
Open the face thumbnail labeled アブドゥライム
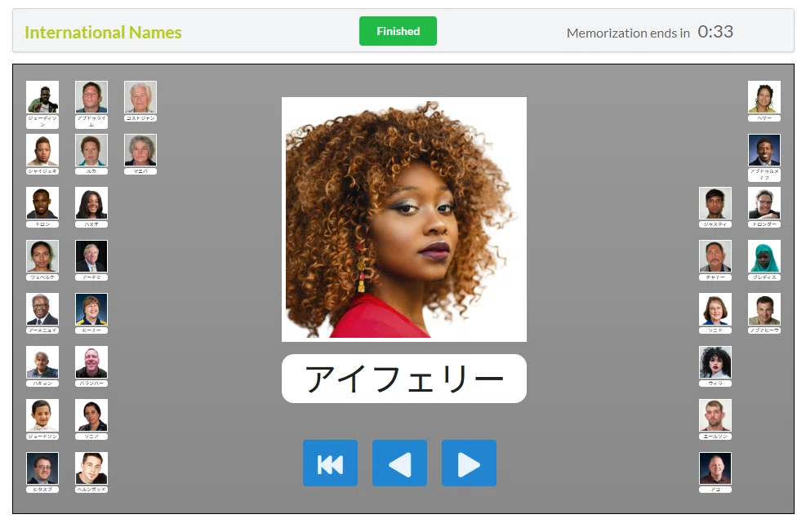point(91,97)
